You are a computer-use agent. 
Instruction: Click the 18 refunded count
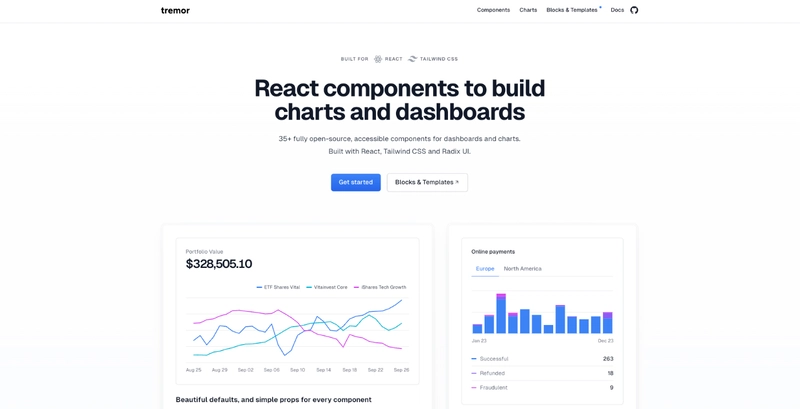pyautogui.click(x=610, y=373)
